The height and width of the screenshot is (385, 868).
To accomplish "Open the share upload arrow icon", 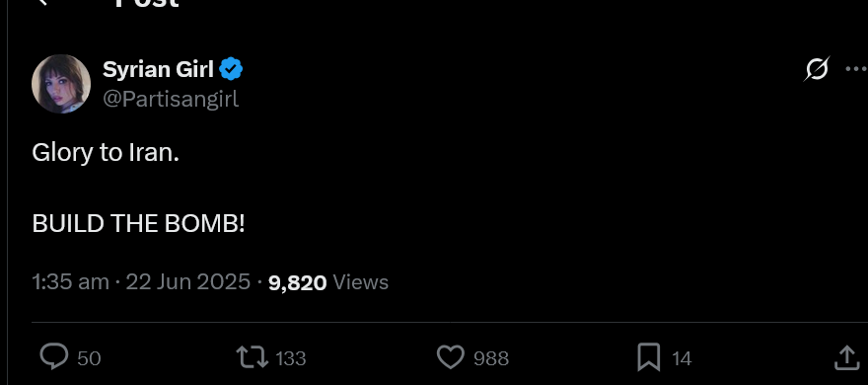I will point(846,357).
